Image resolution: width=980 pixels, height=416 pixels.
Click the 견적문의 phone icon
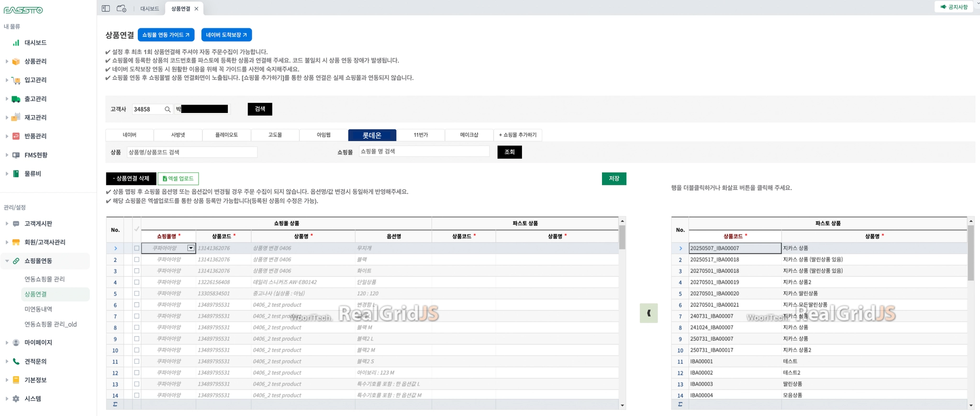point(16,361)
